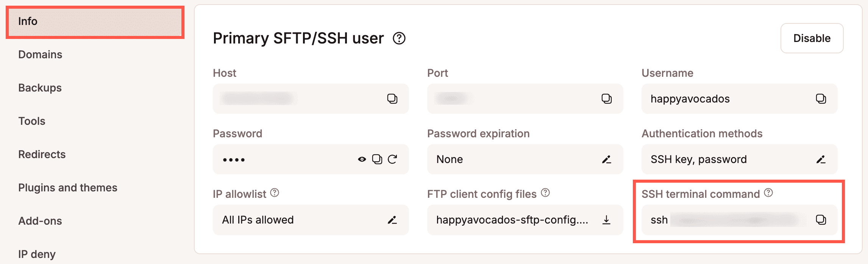868x264 pixels.
Task: Copy the password
Action: pos(377,159)
